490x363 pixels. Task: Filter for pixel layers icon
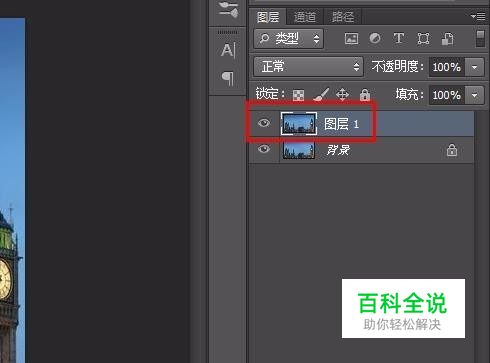(x=351, y=39)
